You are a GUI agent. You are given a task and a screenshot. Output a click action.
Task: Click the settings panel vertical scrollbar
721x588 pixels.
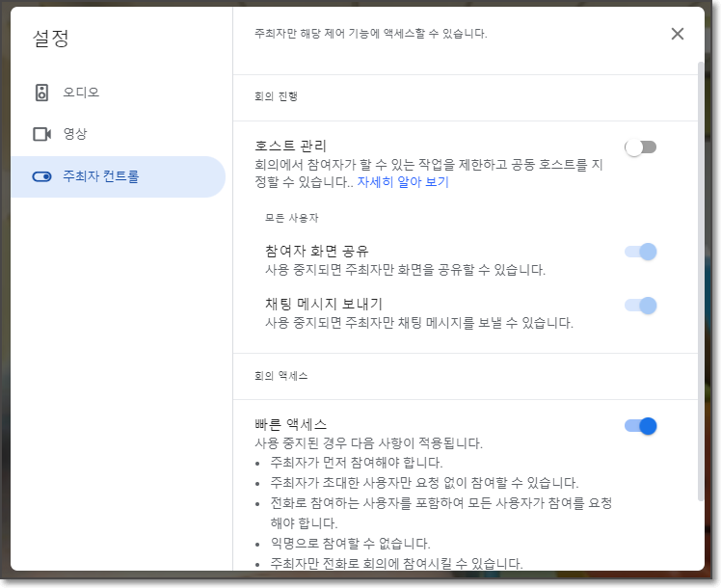[x=701, y=281]
